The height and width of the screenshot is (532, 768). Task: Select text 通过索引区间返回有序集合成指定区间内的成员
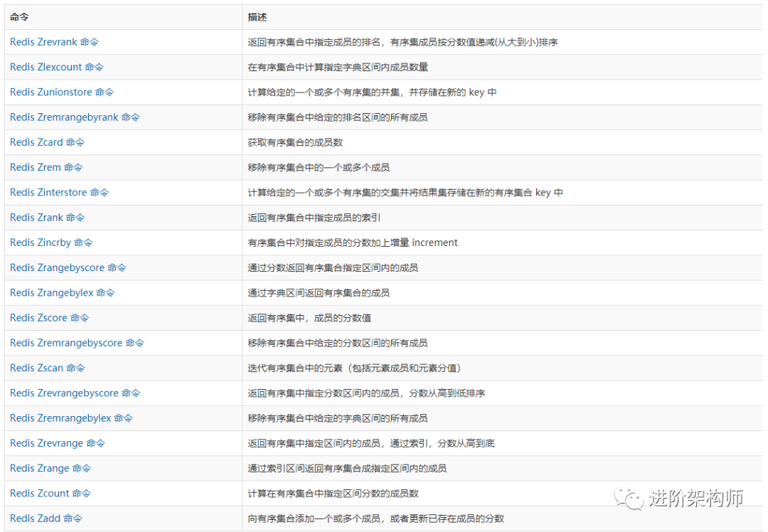pos(347,468)
